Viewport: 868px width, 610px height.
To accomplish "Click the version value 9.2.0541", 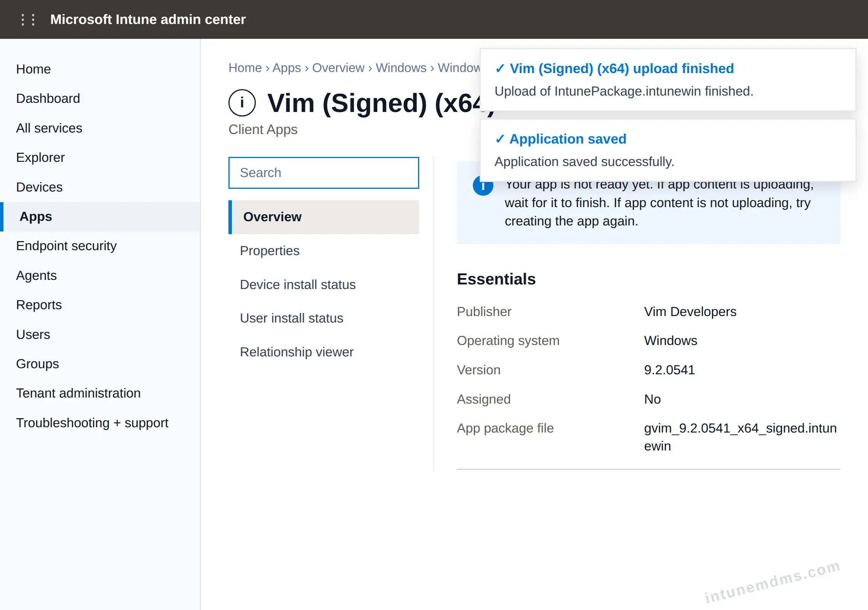I will [x=669, y=370].
